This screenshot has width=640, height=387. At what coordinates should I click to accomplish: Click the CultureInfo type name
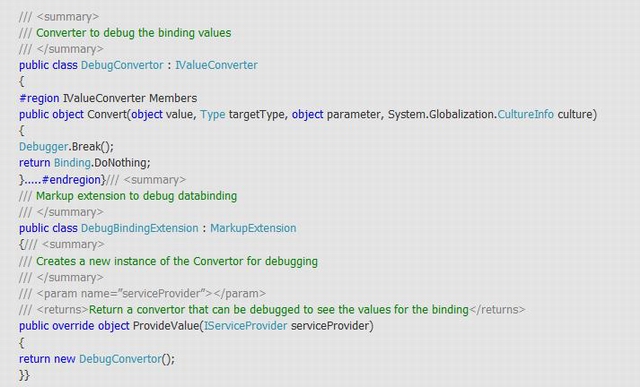pos(525,114)
